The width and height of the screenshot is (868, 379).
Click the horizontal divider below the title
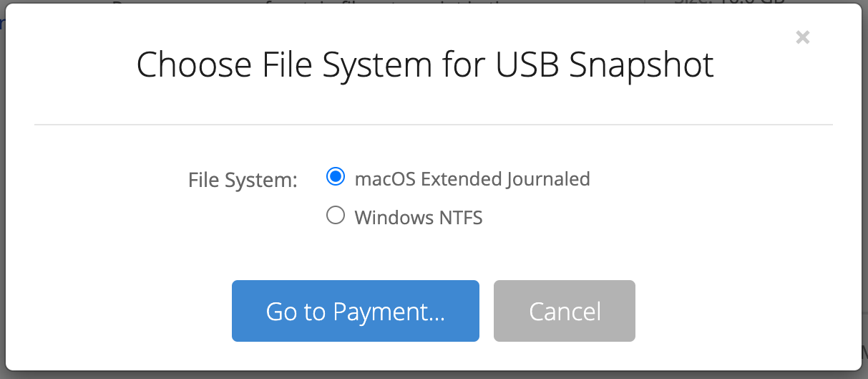point(434,125)
